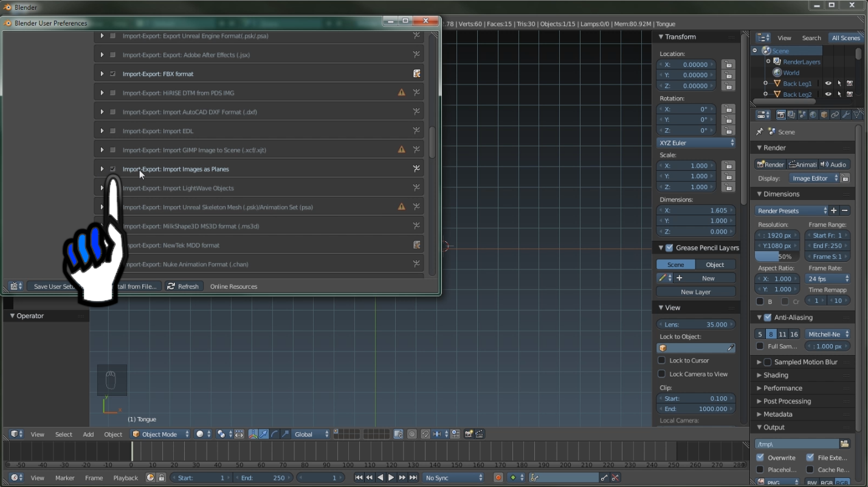Enable Lock to Cursor checkbox

click(x=662, y=360)
